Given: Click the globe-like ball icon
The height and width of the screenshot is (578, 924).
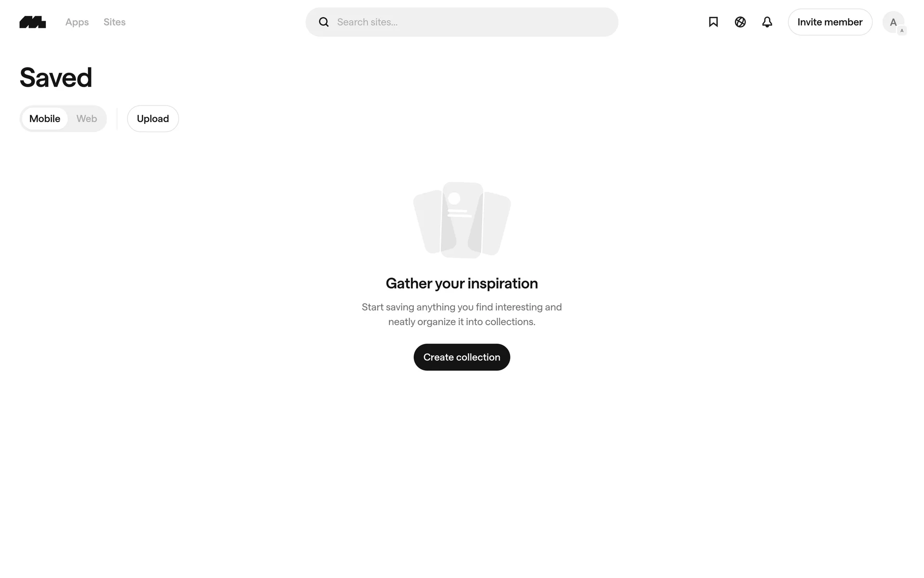Looking at the screenshot, I should coord(740,22).
